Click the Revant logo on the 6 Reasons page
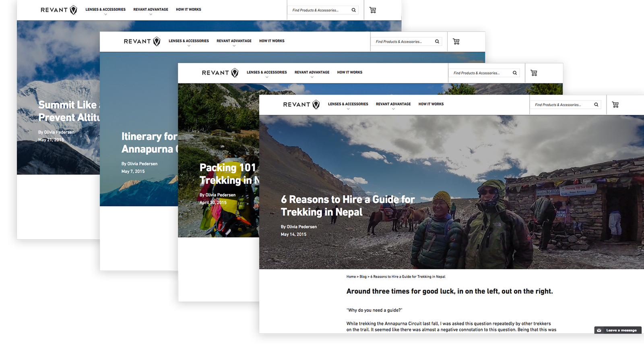Screen dimensions: 644x350 (301, 105)
